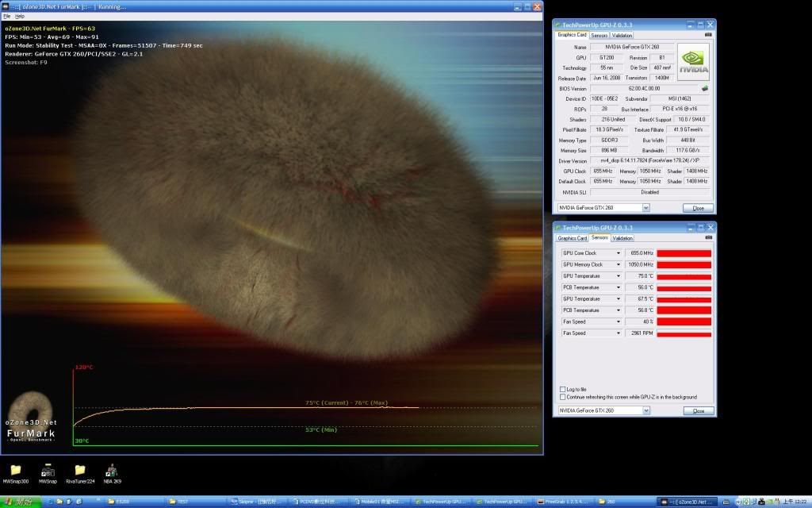
Task: Switch to Sensors tab in Graphics Card window
Action: (599, 35)
